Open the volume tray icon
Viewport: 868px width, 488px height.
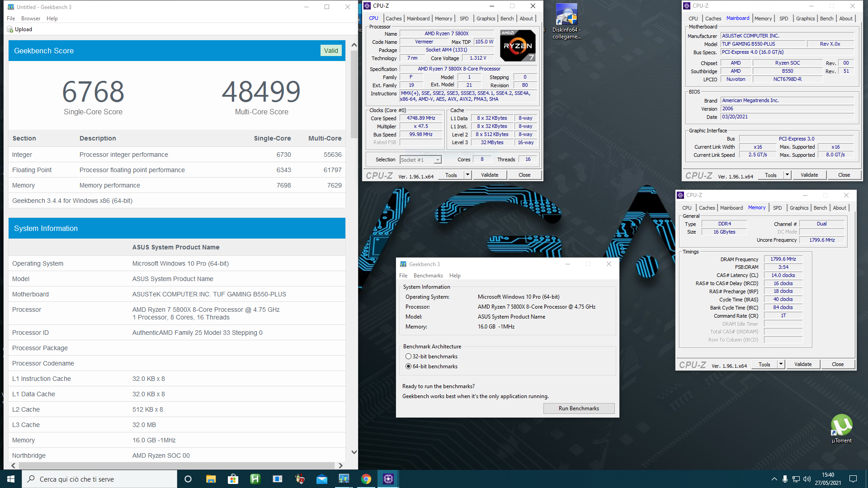point(807,479)
